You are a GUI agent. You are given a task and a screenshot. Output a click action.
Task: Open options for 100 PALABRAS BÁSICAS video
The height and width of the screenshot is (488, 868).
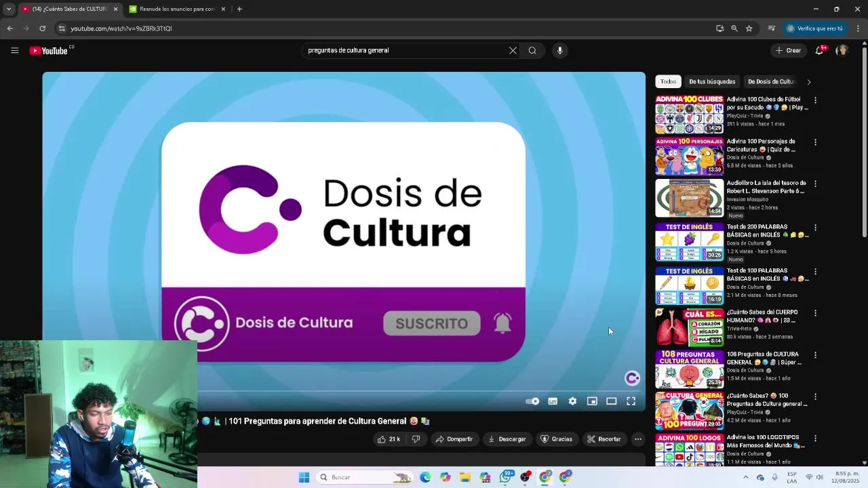coord(815,272)
